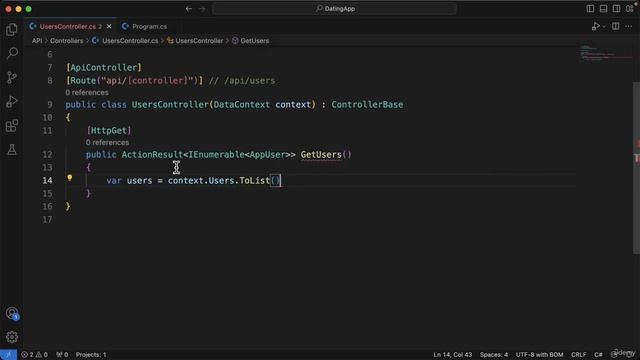Select API in the breadcrumb
This screenshot has width=640, height=360.
pos(37,41)
